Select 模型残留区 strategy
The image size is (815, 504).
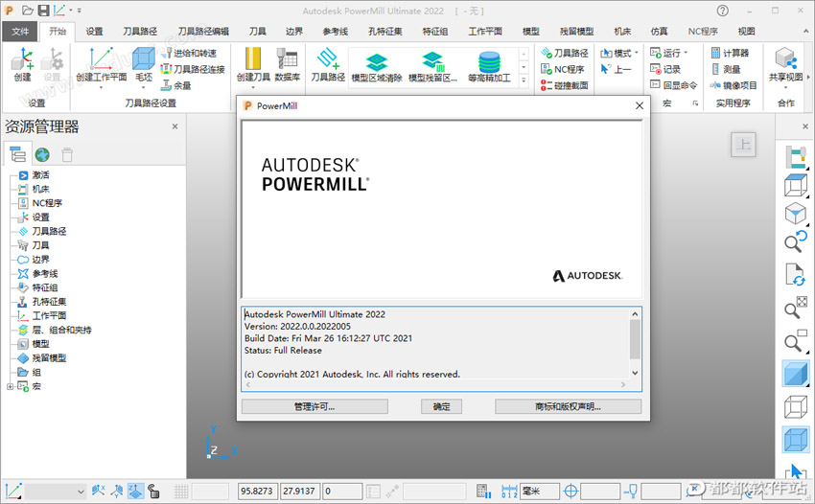[433, 67]
